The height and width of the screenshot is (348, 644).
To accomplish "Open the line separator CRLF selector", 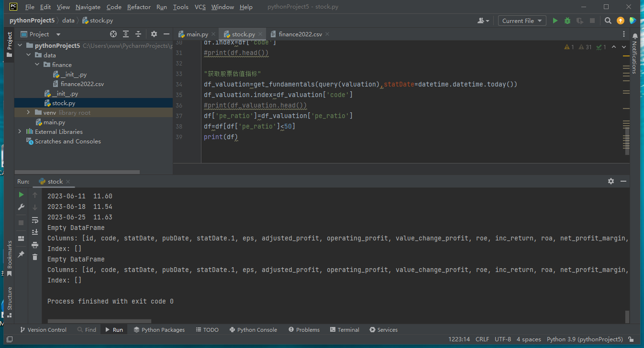I will [x=482, y=339].
